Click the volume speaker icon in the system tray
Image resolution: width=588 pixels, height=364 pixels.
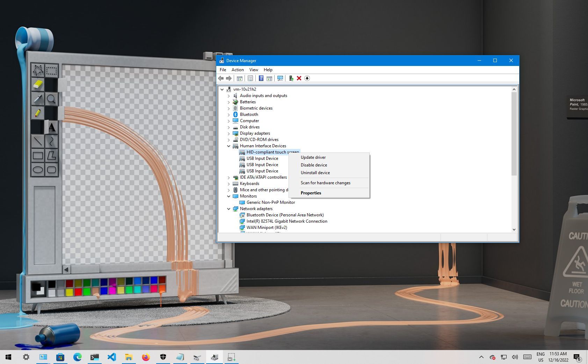pos(515,357)
